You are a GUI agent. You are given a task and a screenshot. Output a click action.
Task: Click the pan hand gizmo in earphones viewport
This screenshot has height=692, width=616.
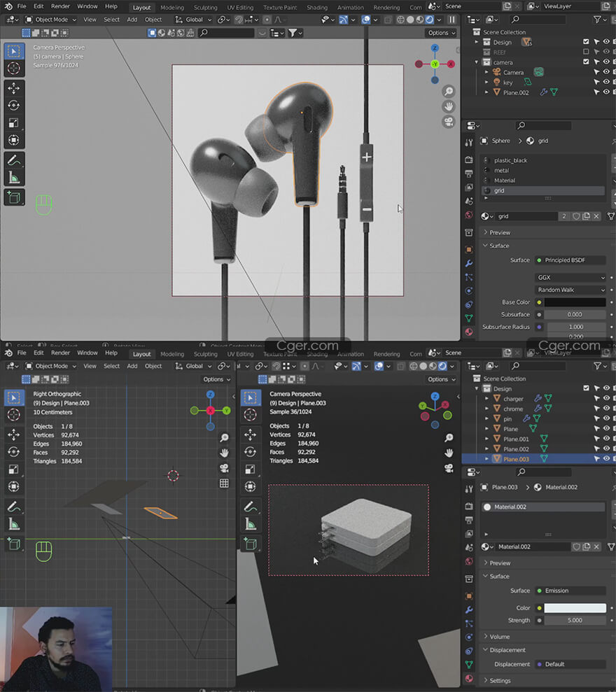[x=449, y=106]
